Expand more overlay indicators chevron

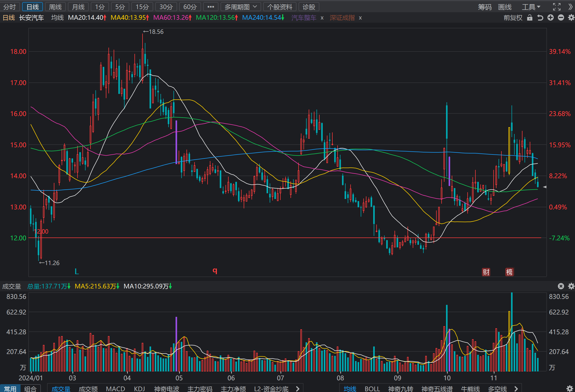pos(516,389)
